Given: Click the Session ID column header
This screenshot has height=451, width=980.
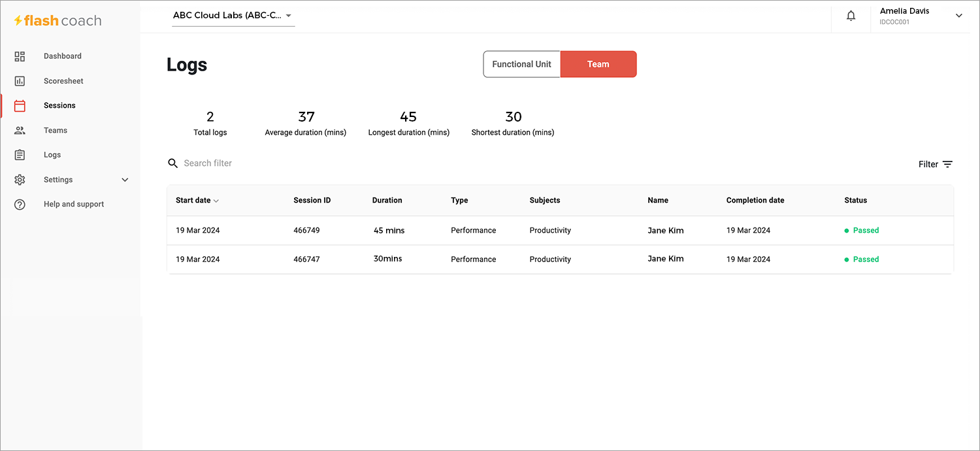Looking at the screenshot, I should 312,201.
